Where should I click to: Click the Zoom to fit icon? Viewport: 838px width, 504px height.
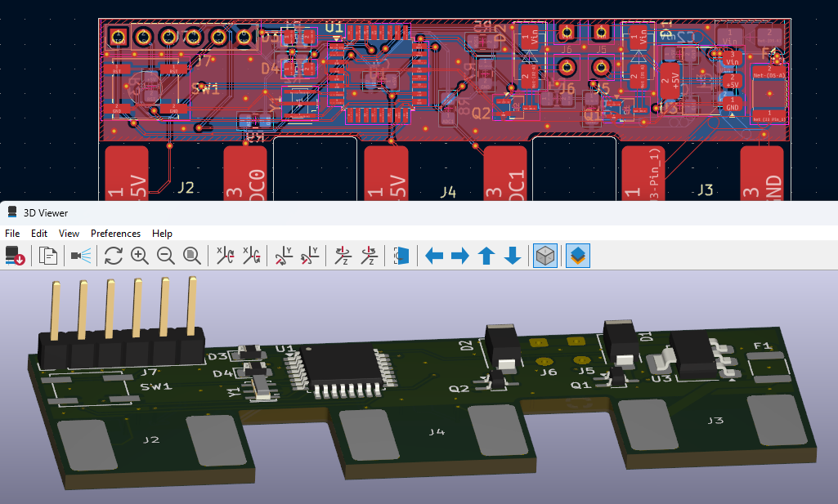[192, 256]
